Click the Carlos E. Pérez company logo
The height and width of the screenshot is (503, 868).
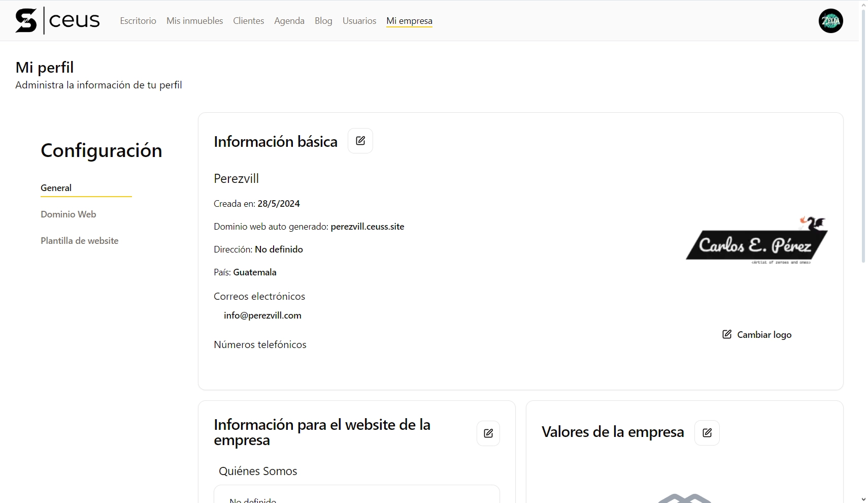(757, 241)
